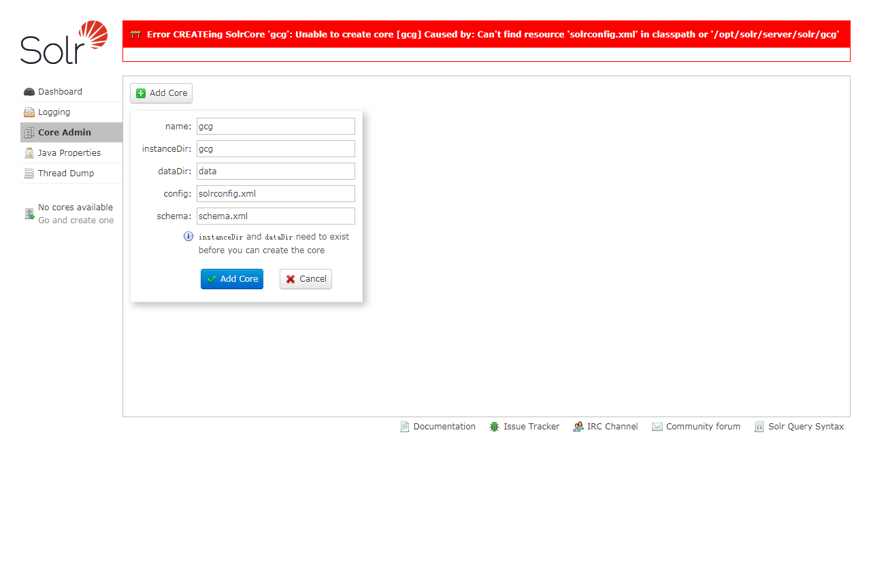871x588 pixels.
Task: Click the 'schema:' field label
Action: (x=174, y=216)
